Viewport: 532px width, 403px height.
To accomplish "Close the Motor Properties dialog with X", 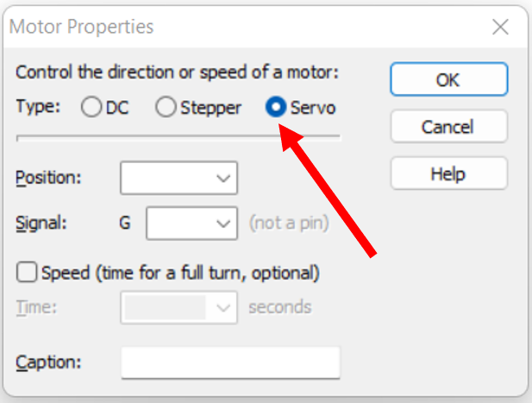I will click(500, 27).
